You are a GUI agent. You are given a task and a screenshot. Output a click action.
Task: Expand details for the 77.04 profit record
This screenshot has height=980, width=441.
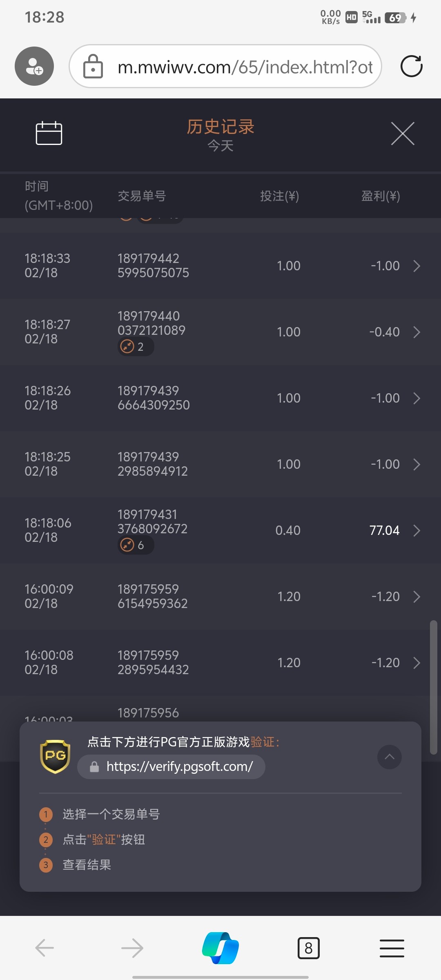point(416,530)
